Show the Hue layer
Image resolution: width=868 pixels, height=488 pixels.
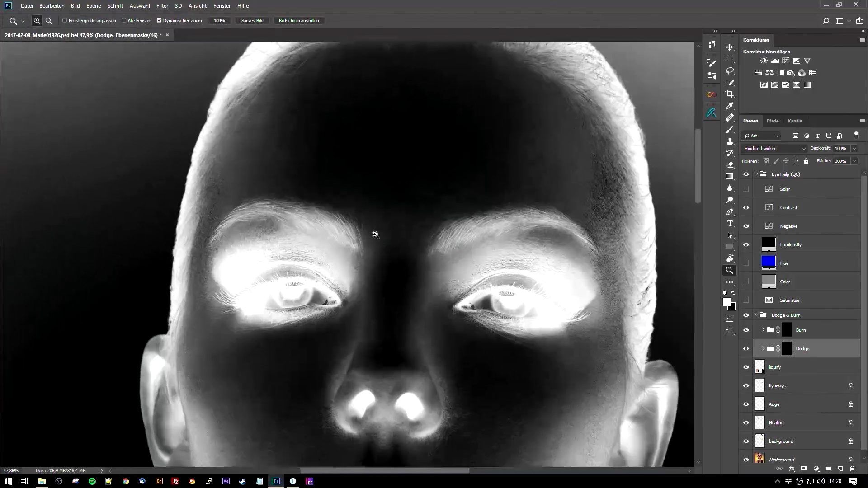746,263
